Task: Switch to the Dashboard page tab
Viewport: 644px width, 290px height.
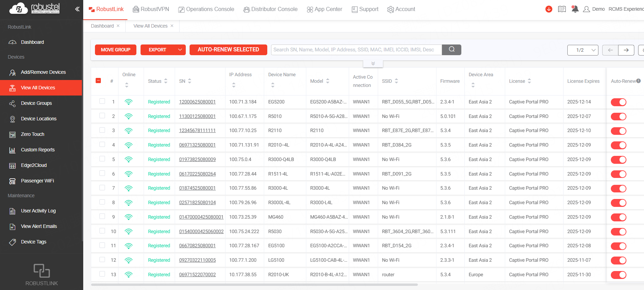Action: click(x=102, y=26)
